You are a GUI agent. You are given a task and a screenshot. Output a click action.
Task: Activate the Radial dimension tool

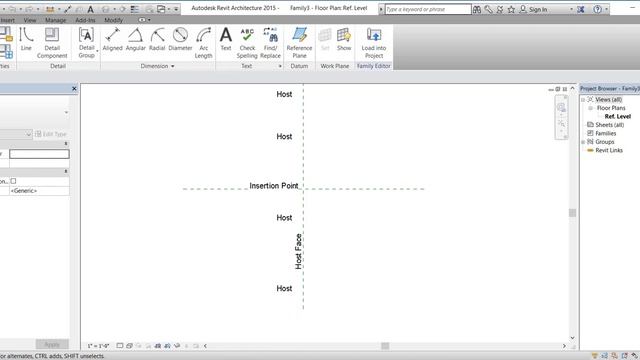pos(157,40)
